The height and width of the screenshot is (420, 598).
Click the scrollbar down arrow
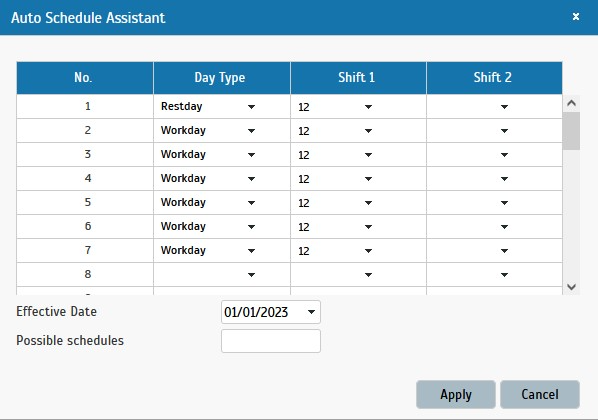click(571, 286)
